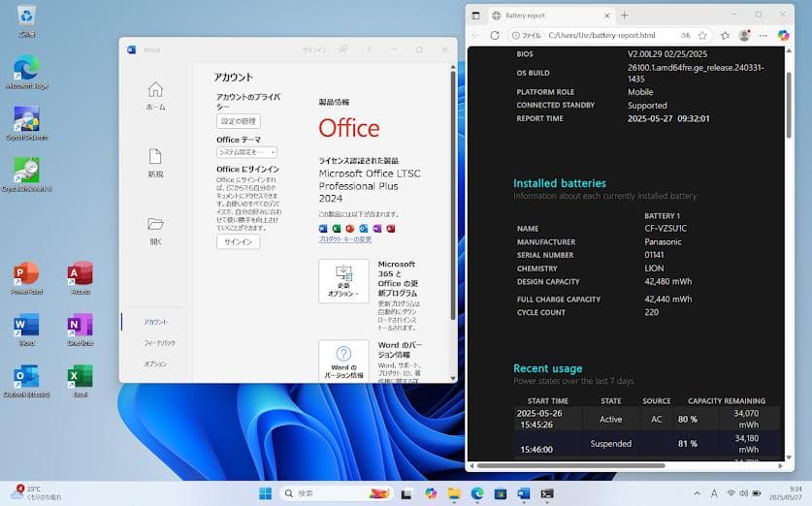Click the Windows Start button on taskbar

(x=265, y=493)
